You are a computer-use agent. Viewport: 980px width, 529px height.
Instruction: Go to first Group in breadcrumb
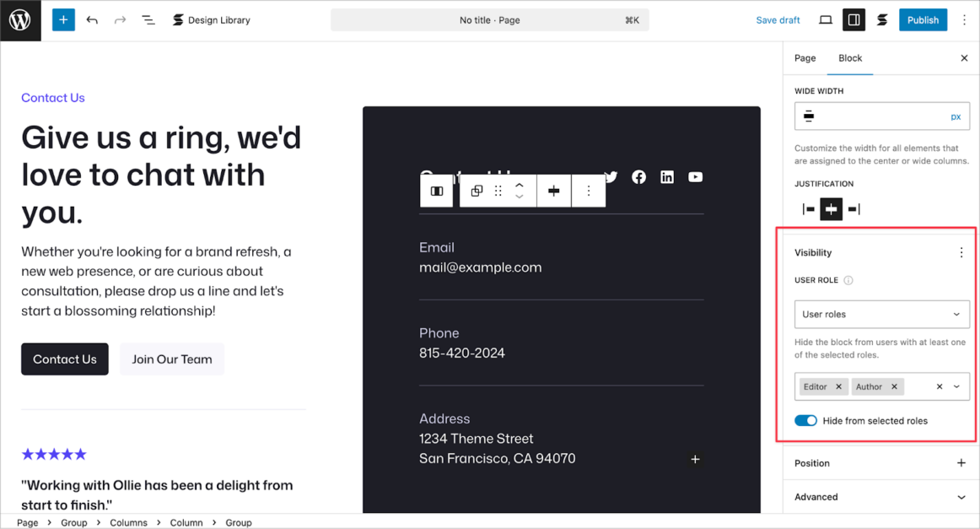(73, 522)
